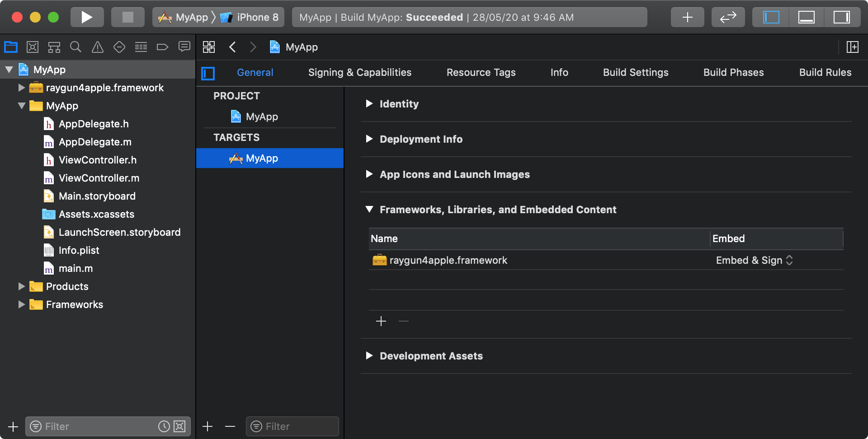
Task: Change Embed & Sign option
Action: [754, 260]
